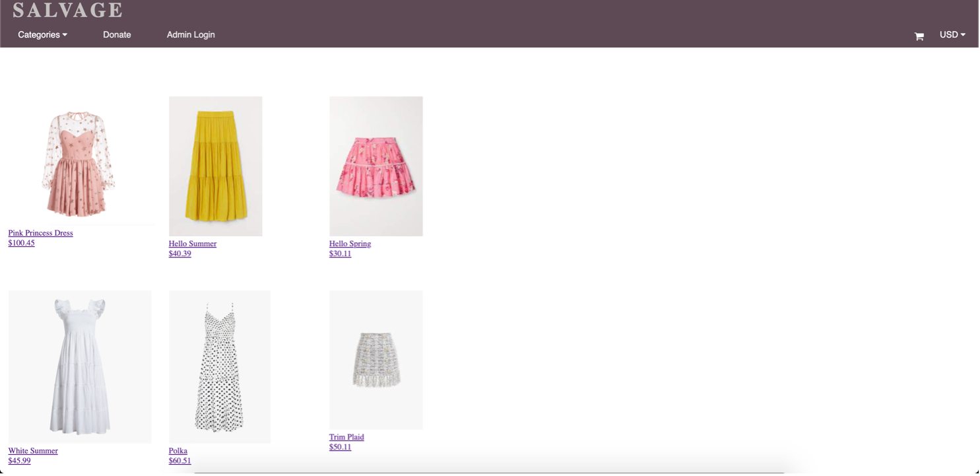Image resolution: width=980 pixels, height=476 pixels.
Task: Open the USD currency selector
Action: pos(952,34)
